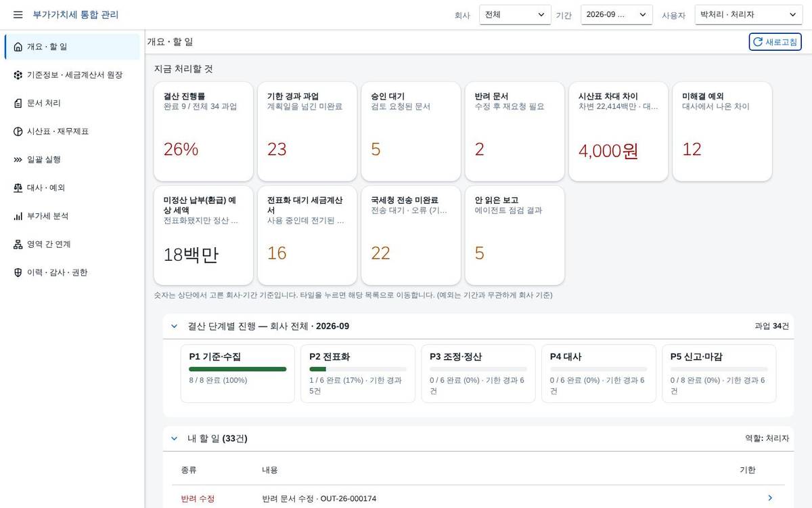Click the 문서 처리 document icon
The width and height of the screenshot is (812, 508).
point(18,103)
